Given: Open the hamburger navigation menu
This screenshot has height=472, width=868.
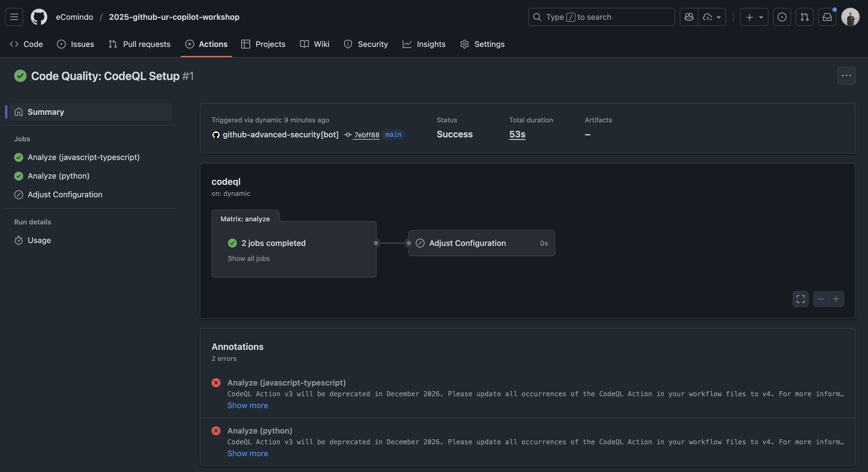Looking at the screenshot, I should click(14, 17).
